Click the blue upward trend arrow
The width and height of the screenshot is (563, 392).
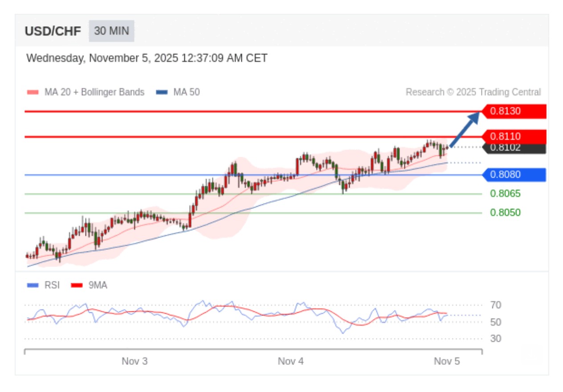click(465, 129)
